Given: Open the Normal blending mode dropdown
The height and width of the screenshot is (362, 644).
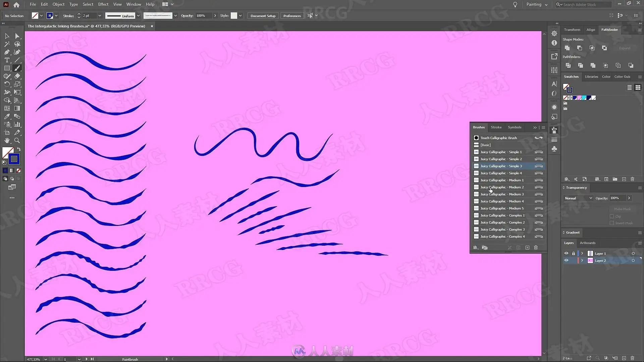Looking at the screenshot, I should (578, 198).
